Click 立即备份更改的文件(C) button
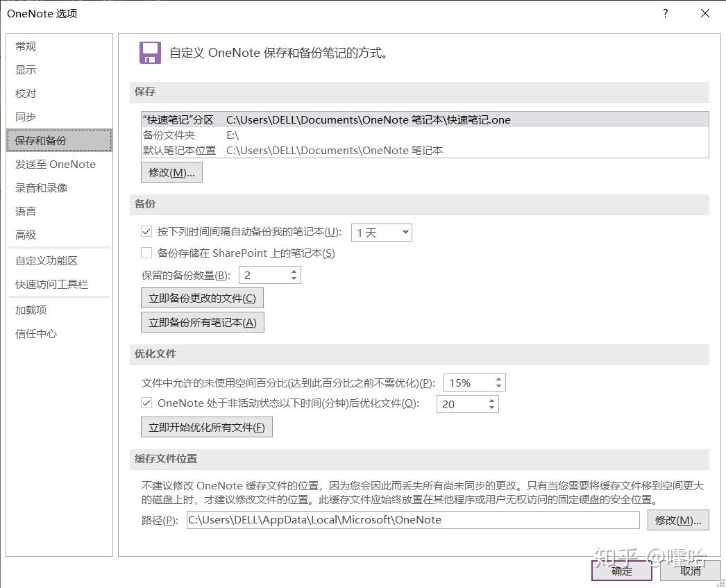The height and width of the screenshot is (588, 726). click(203, 299)
